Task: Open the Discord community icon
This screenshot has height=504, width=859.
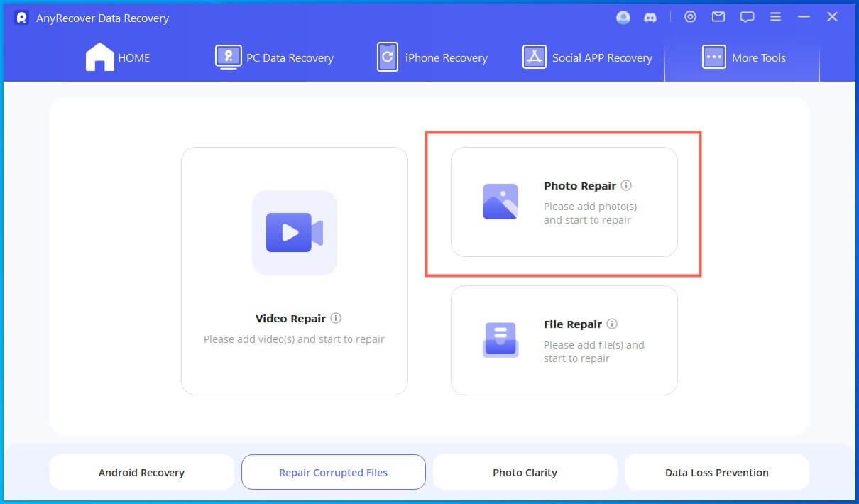Action: 651,17
